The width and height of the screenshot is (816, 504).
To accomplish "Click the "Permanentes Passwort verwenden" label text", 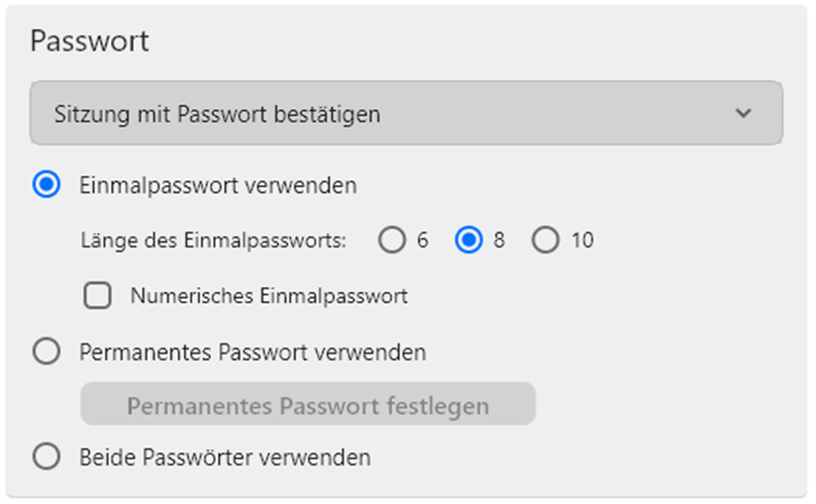I will (253, 353).
